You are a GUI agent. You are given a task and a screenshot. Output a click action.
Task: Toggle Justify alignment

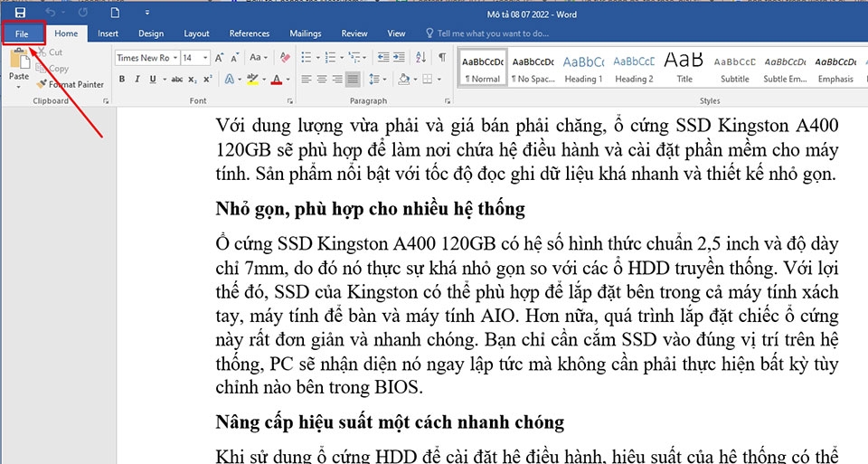click(353, 80)
